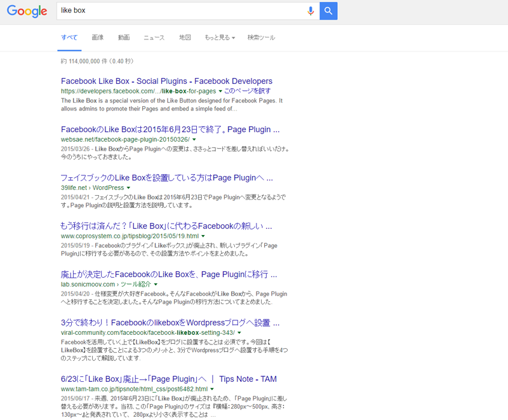Open '6/23に「Like Box」廃止' Tips Note result
This screenshot has height=420, width=508.
pyautogui.click(x=169, y=379)
